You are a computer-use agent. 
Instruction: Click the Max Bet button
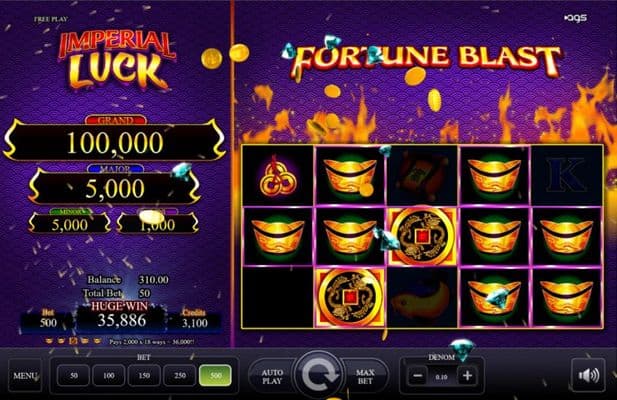pyautogui.click(x=365, y=376)
